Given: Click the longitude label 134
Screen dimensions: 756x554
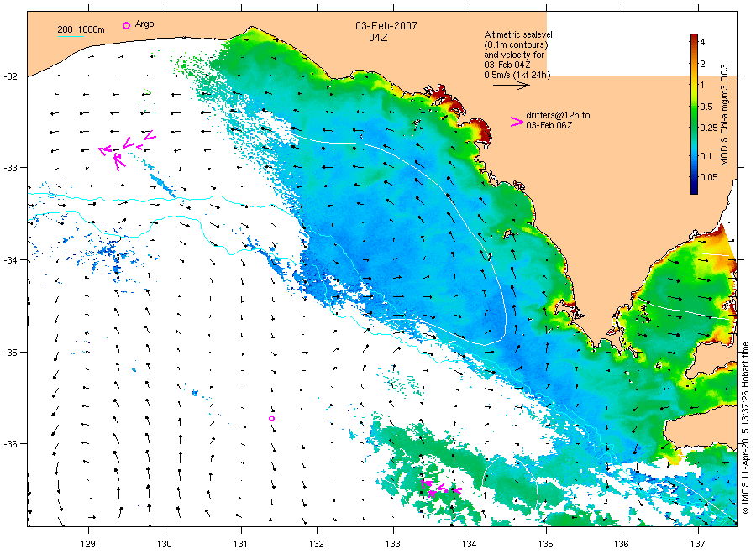Looking at the screenshot, I should (x=469, y=545).
